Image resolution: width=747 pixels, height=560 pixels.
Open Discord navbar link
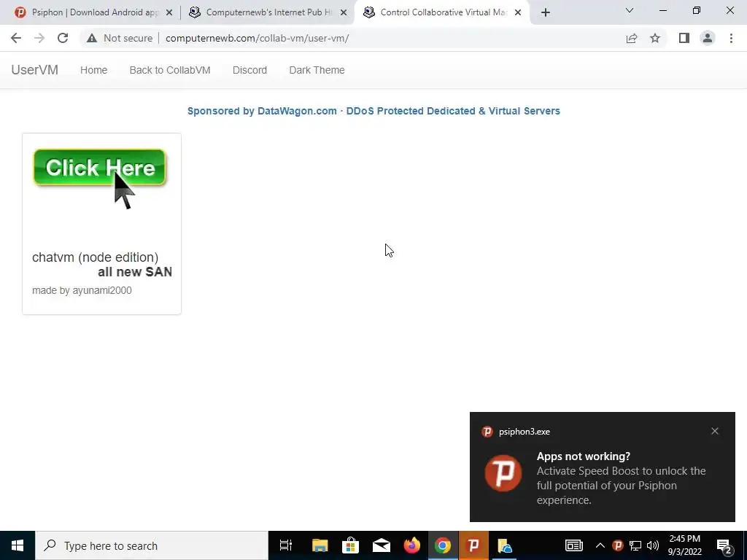pos(249,70)
